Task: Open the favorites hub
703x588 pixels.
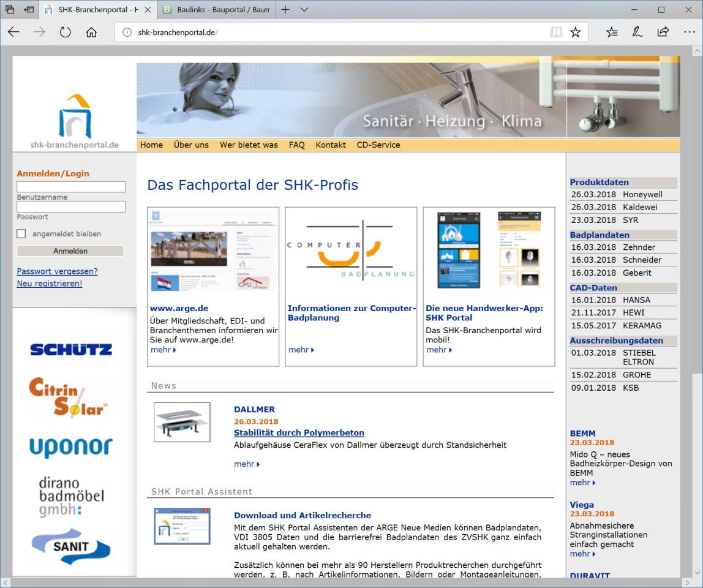Action: (612, 32)
